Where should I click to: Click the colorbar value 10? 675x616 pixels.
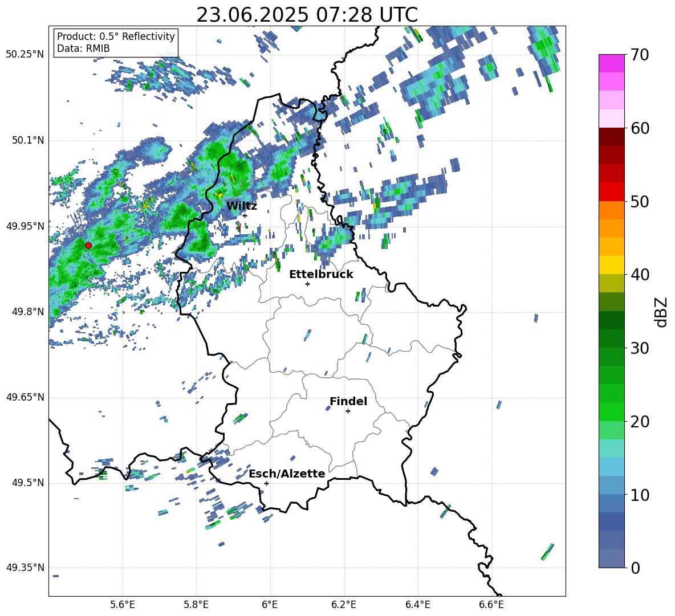(640, 495)
